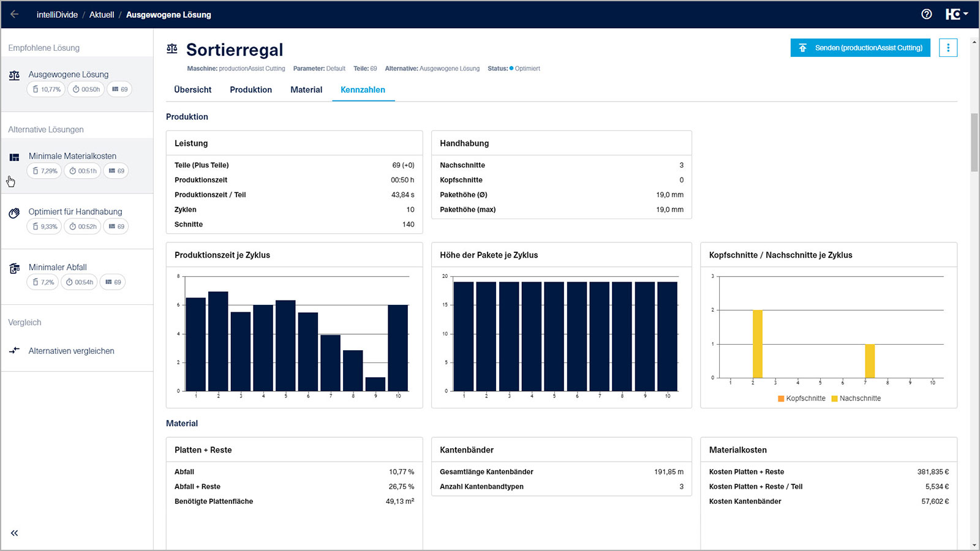Collapse the sidebar with double chevron
The height and width of the screenshot is (551, 980).
pos(14,533)
